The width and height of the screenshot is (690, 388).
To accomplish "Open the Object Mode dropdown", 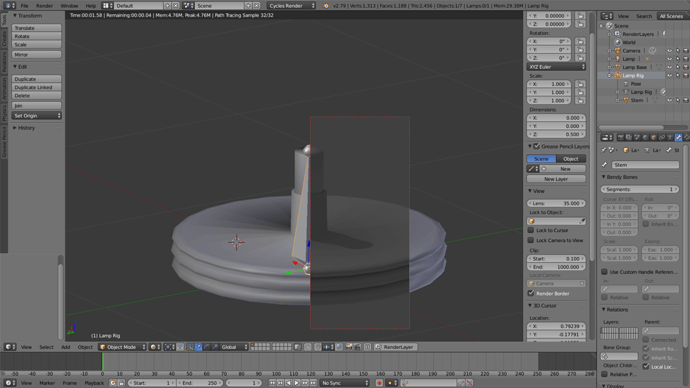I will tap(122, 347).
